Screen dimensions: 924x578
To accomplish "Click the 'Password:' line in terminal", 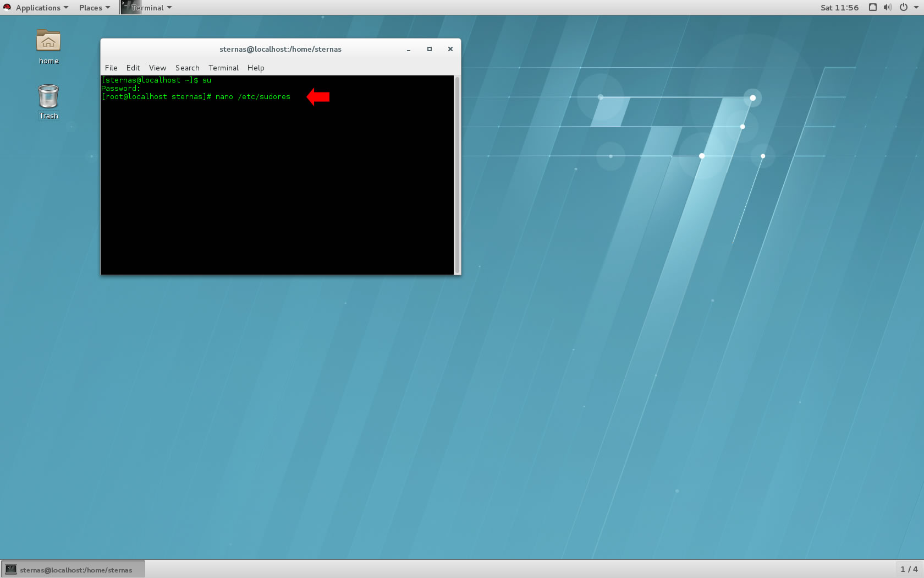I will click(x=121, y=88).
